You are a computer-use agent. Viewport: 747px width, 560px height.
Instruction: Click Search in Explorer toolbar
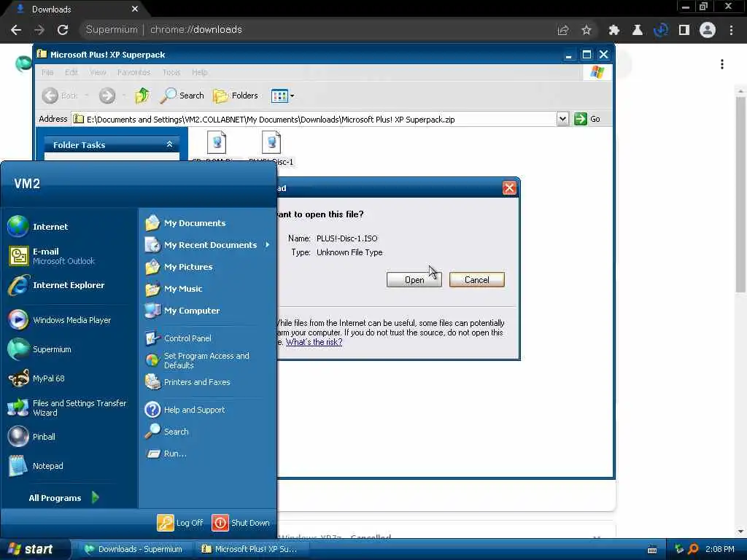182,96
